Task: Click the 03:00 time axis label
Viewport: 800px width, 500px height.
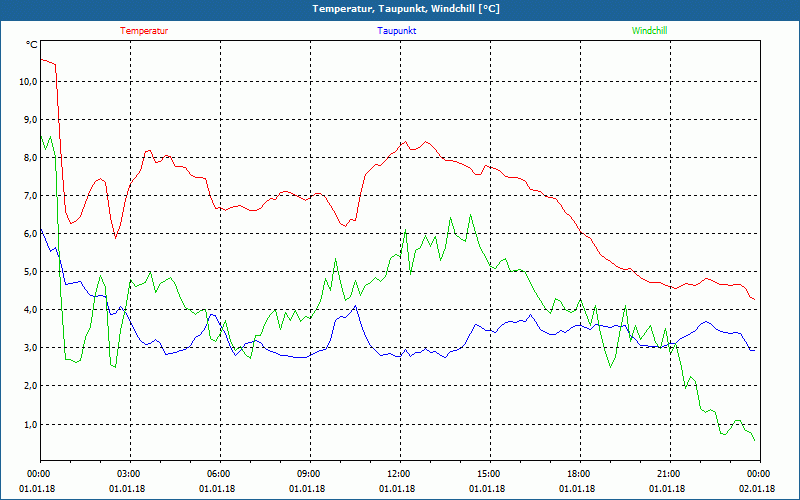Action: pos(130,474)
